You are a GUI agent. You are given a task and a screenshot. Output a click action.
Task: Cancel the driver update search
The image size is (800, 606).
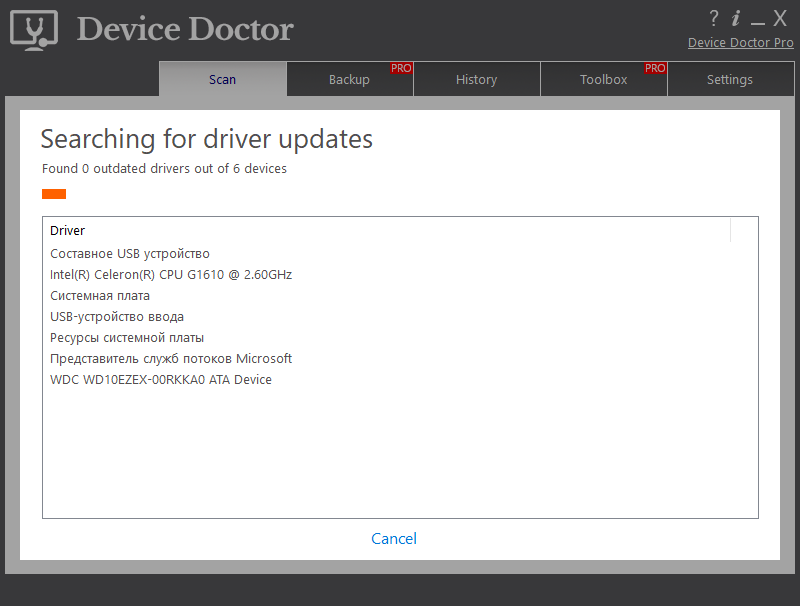tap(393, 538)
